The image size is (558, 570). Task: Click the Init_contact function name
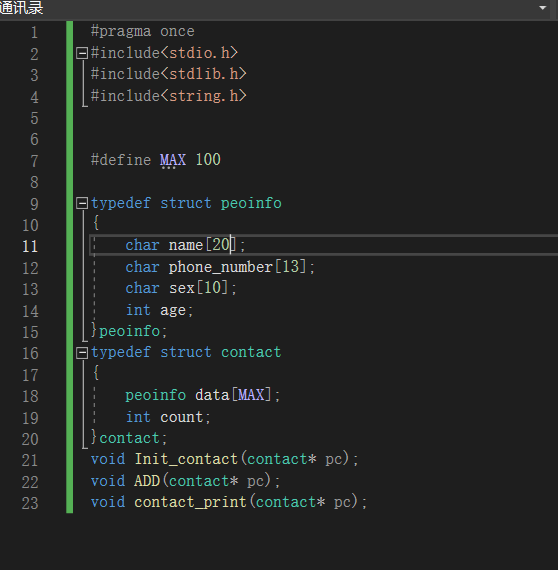pos(186,459)
